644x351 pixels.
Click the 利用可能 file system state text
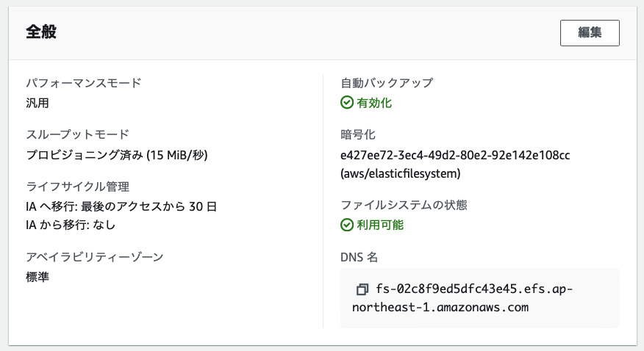(x=380, y=225)
